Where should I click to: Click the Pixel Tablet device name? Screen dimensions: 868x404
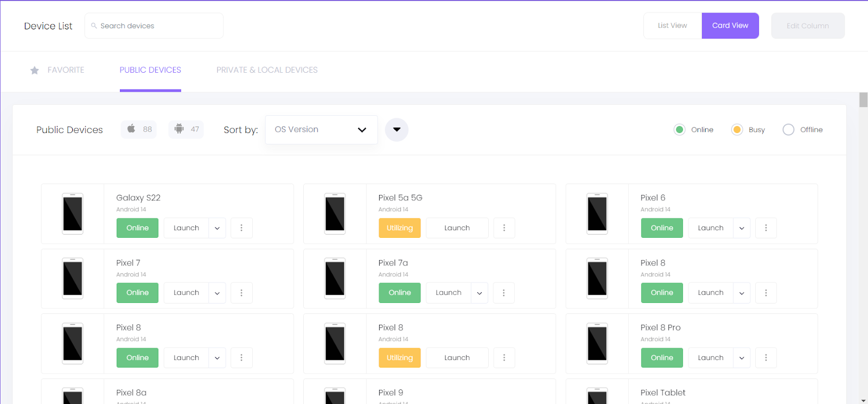(x=663, y=393)
